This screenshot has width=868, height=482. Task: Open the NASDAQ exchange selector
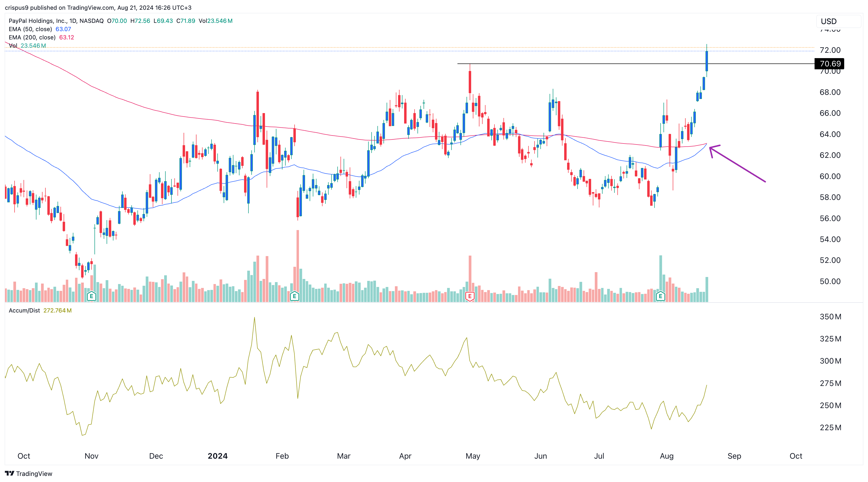point(91,21)
